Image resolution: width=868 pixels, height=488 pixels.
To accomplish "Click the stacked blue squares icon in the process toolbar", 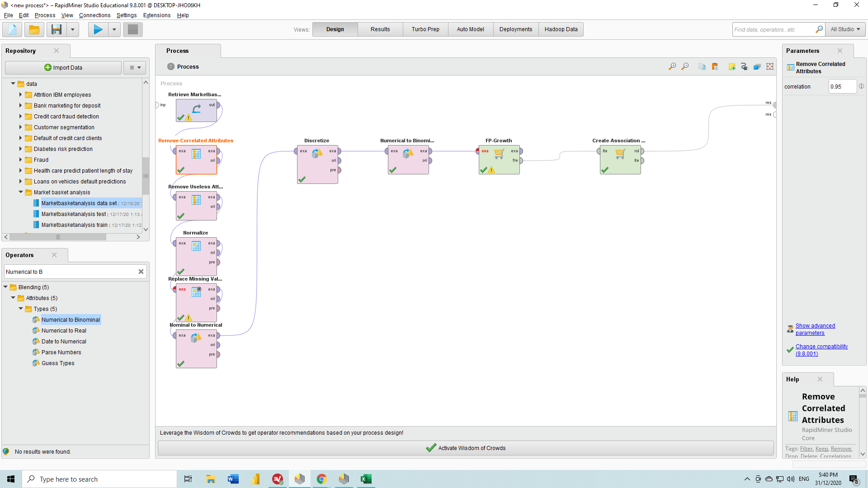I will [757, 67].
